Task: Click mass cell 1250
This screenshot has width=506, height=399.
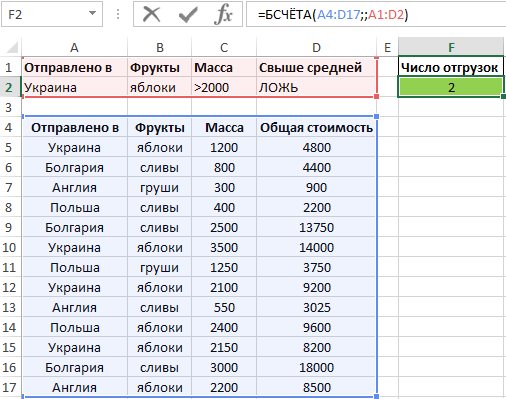Action: coord(224,267)
